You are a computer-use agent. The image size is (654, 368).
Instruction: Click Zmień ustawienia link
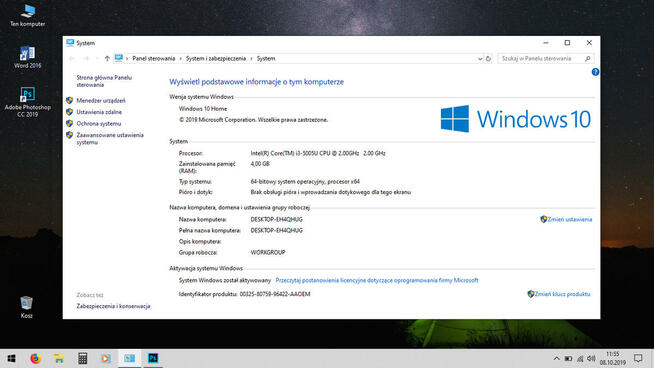[x=569, y=219]
